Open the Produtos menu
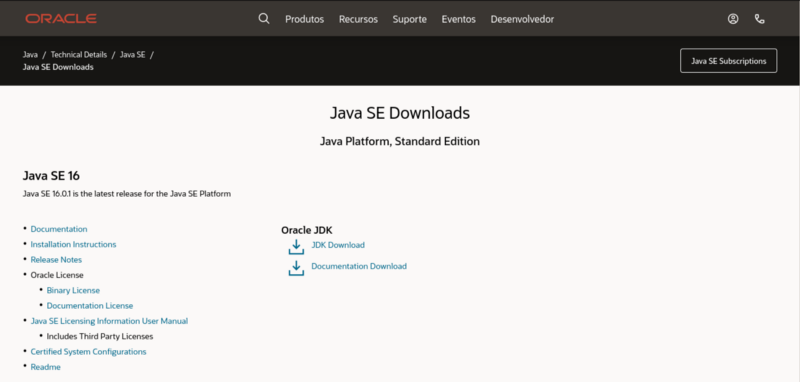 click(305, 19)
